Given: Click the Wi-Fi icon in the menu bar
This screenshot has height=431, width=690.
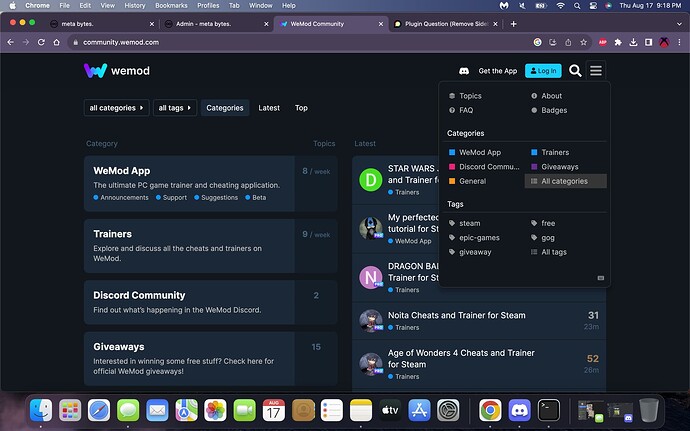Looking at the screenshot, I should pyautogui.click(x=560, y=5).
